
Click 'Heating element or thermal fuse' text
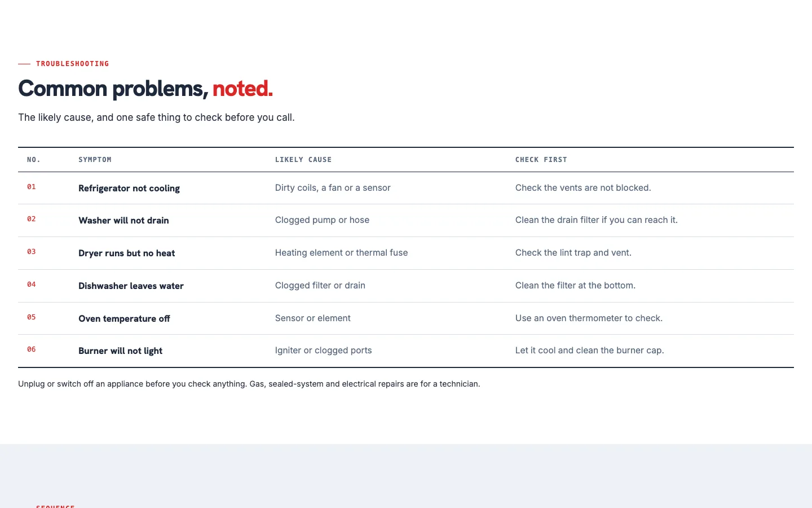coord(341,253)
